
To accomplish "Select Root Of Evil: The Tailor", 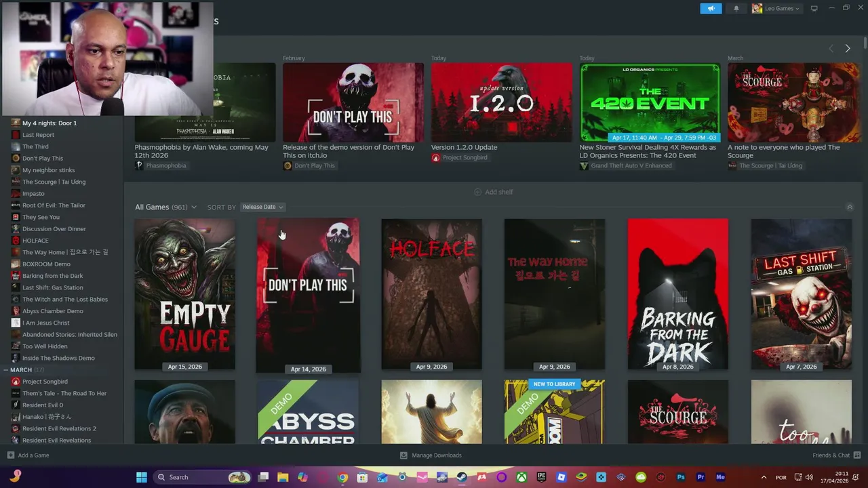I will 61,205.
